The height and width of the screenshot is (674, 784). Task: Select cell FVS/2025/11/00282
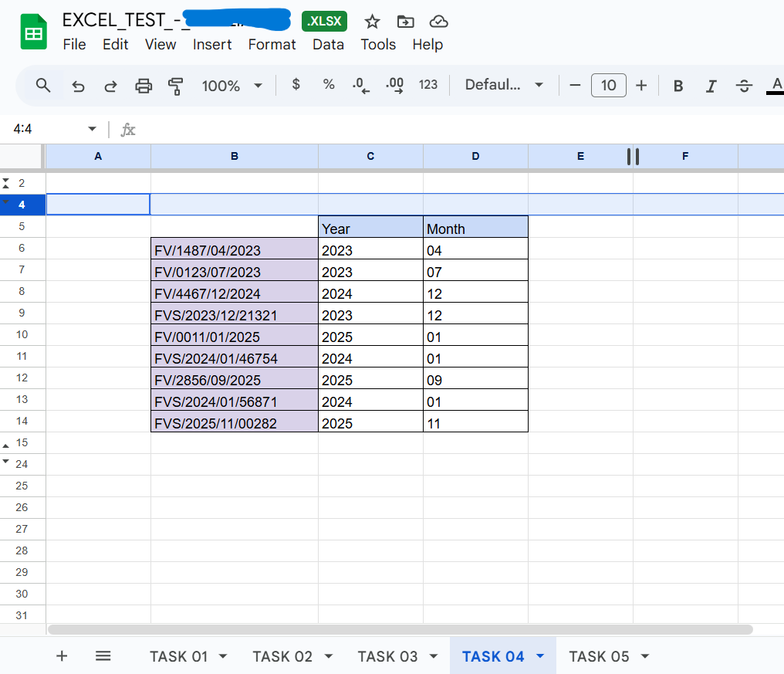tap(235, 422)
